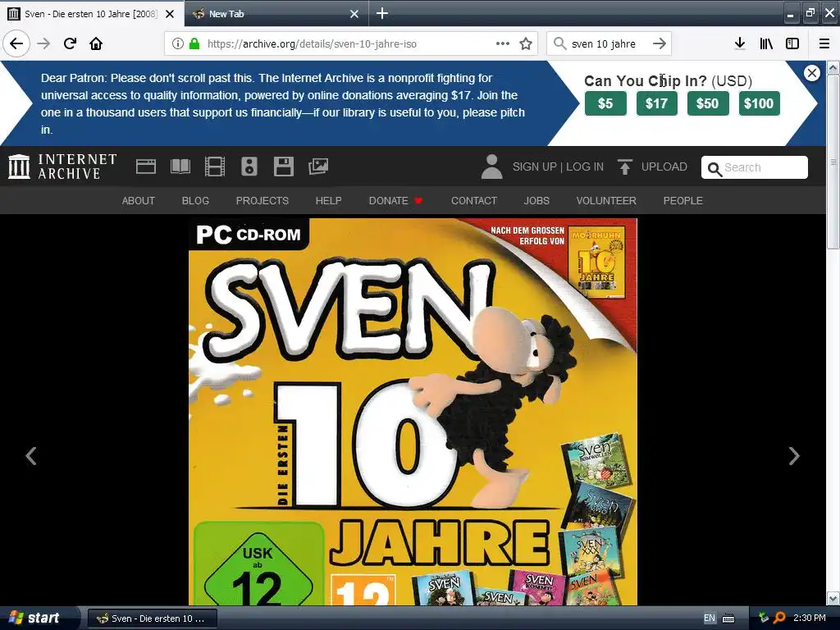
Task: Submit search with arrow in search bar
Action: click(x=660, y=43)
